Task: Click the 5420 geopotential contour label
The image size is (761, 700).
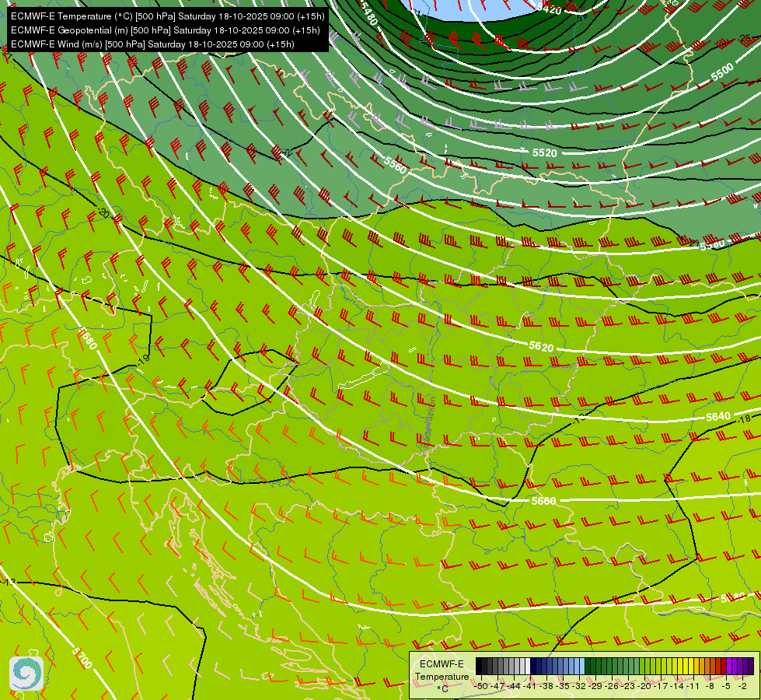Action: pyautogui.click(x=550, y=8)
